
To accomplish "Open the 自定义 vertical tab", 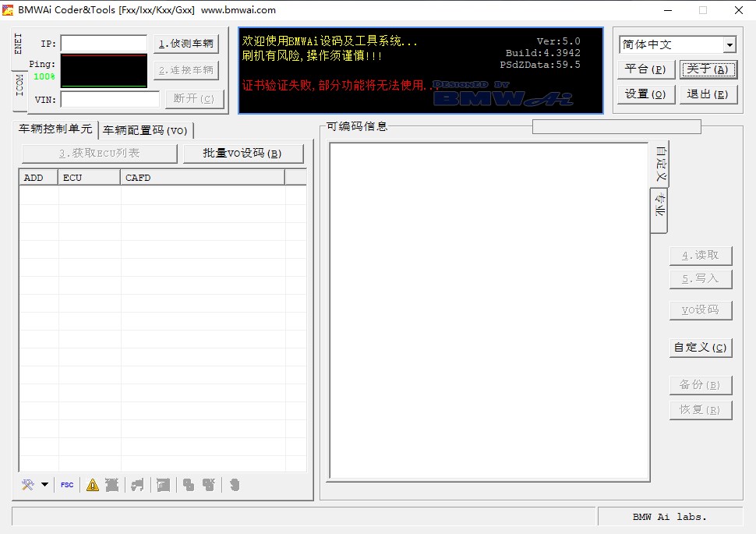I will coord(661,163).
